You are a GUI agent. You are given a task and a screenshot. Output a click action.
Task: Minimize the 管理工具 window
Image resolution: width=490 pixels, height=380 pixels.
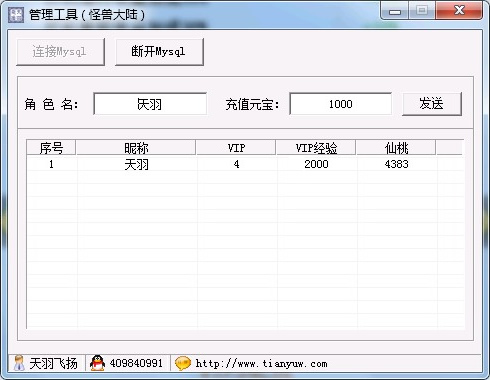point(395,11)
